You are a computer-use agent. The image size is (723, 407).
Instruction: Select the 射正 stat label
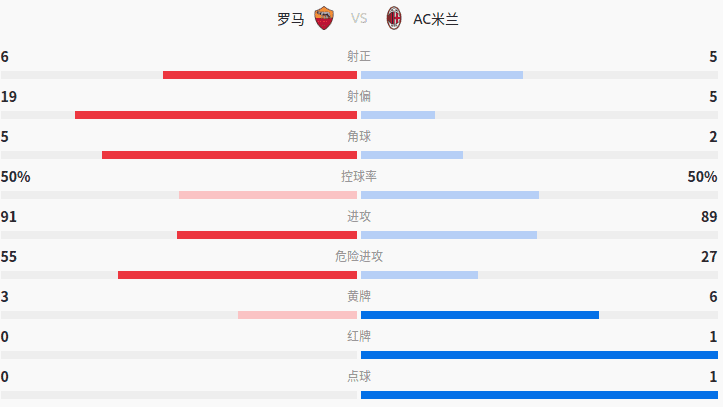pyautogui.click(x=359, y=56)
